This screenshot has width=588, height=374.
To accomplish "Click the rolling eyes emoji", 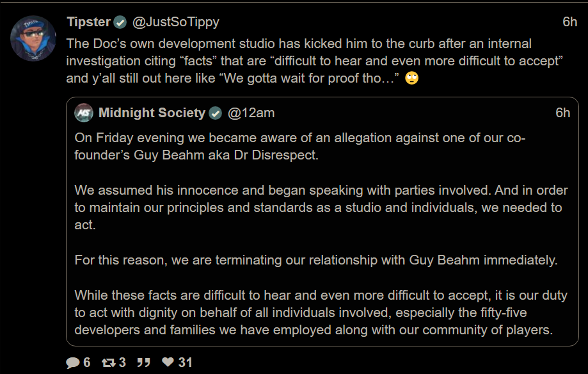I will (413, 79).
